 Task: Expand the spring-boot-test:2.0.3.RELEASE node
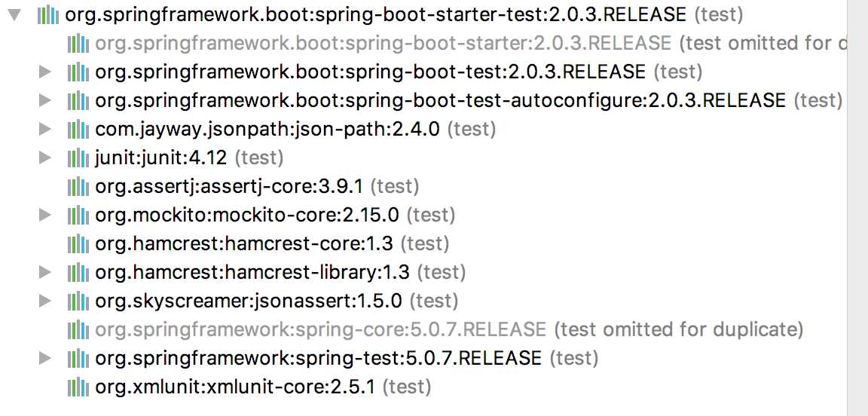coord(45,72)
